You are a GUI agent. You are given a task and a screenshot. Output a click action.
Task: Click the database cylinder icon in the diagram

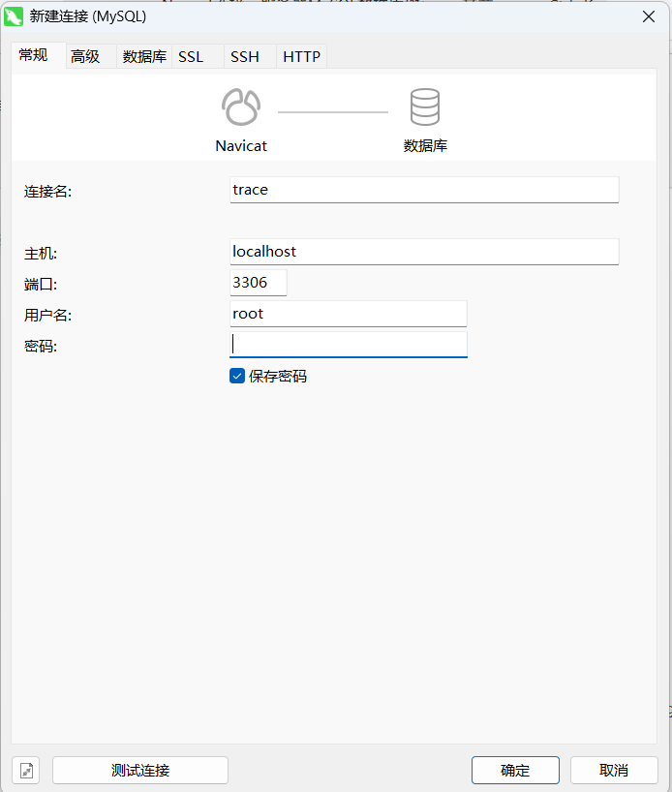[x=425, y=107]
